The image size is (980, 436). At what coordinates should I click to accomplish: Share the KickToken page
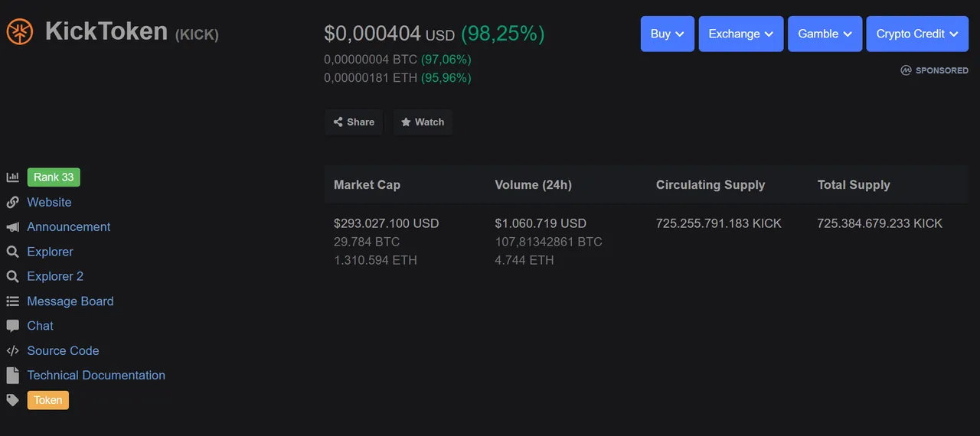pyautogui.click(x=354, y=122)
